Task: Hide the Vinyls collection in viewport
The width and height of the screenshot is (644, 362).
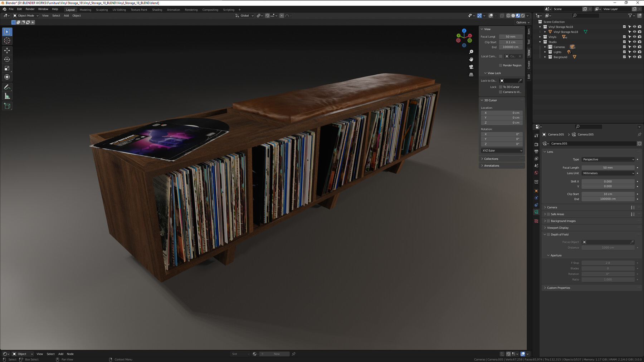Action: (634, 37)
